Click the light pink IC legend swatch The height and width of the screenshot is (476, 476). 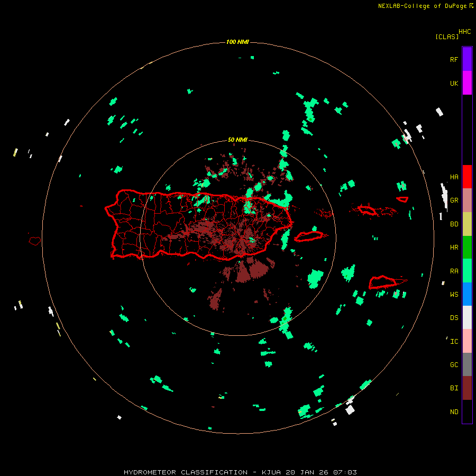[x=467, y=341]
